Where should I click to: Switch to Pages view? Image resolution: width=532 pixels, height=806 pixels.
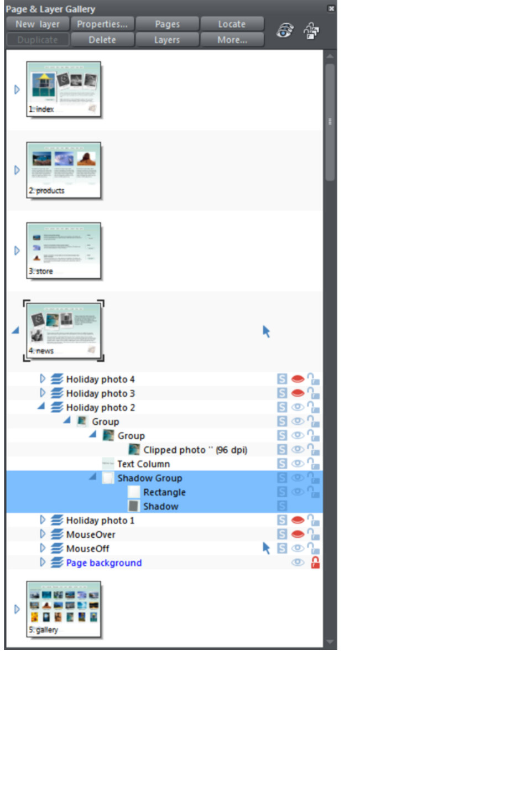coord(167,24)
